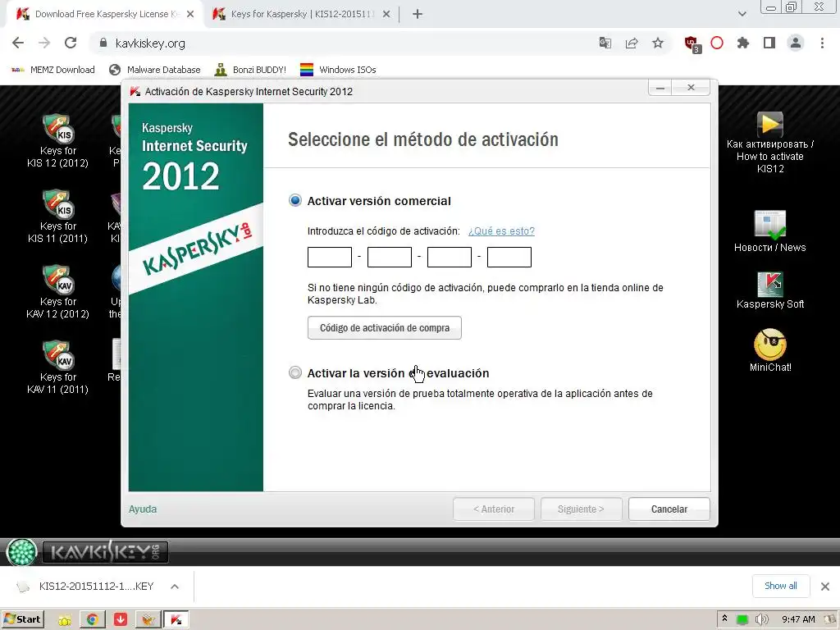The image size is (840, 630).
Task: Click the browser back arrow
Action: 18,43
